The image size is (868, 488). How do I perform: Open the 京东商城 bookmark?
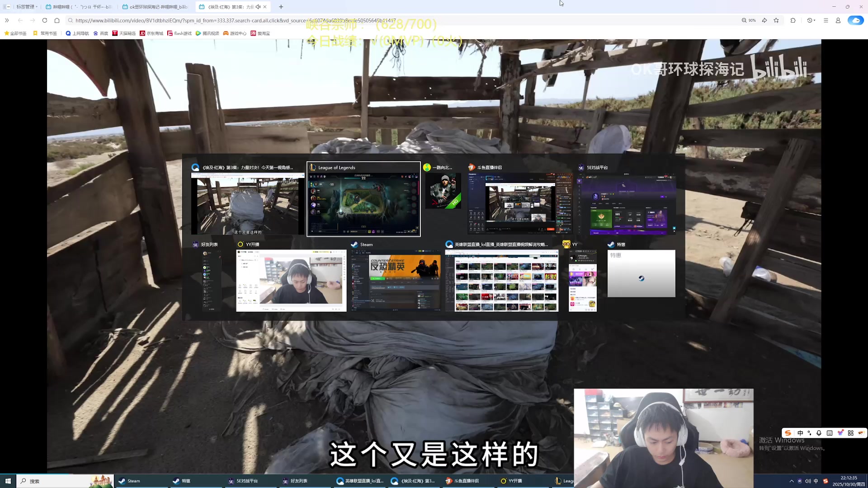click(151, 33)
